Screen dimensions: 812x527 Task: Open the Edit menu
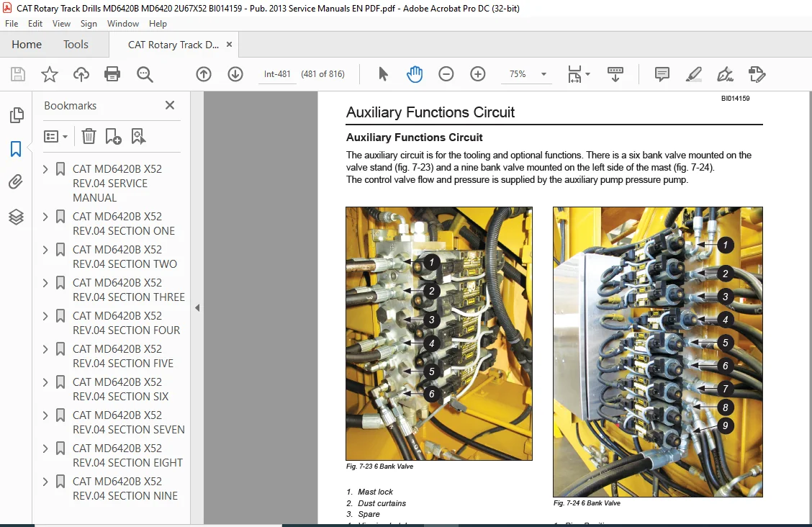point(35,23)
